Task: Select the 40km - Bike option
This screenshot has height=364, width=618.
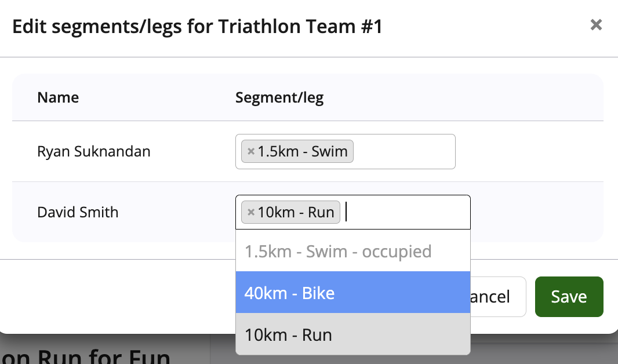Action: (352, 293)
